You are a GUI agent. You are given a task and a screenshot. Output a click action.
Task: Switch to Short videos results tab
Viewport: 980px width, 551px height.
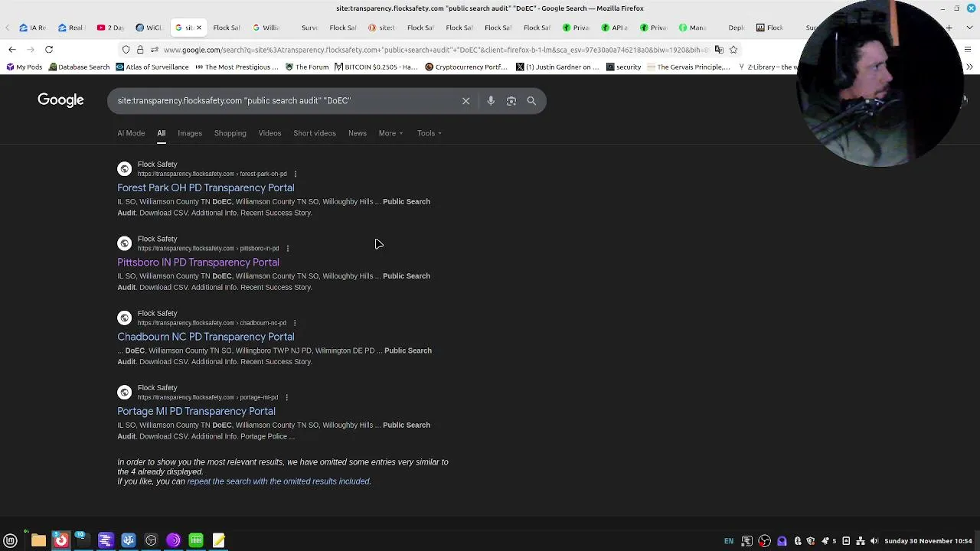pos(315,133)
